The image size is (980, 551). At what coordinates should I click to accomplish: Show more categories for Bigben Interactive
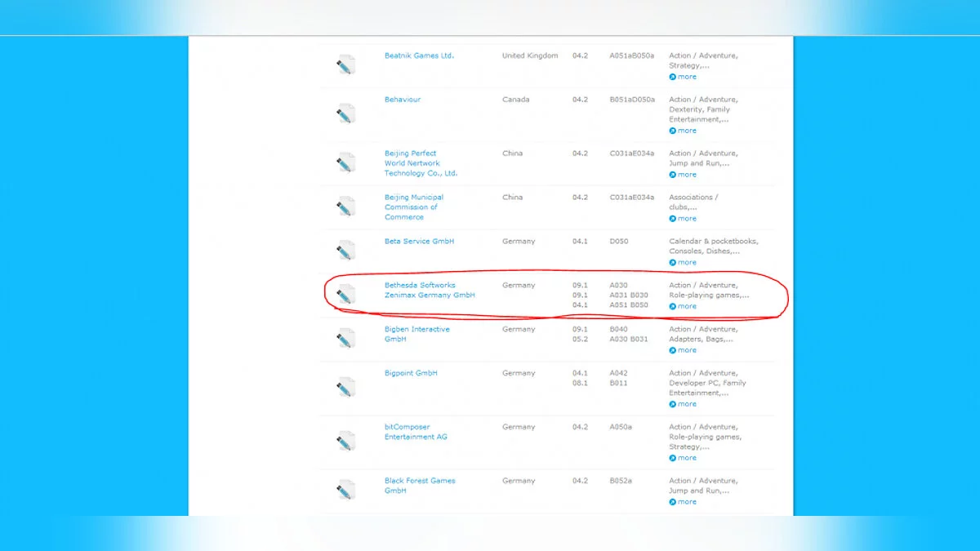[x=683, y=350]
